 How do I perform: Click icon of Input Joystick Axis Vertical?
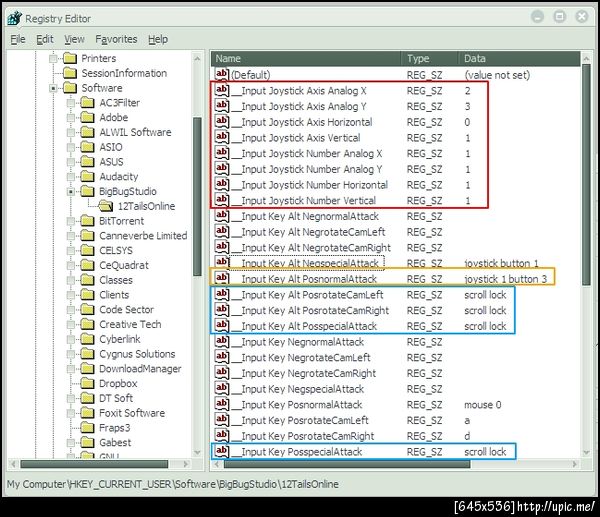click(222, 137)
